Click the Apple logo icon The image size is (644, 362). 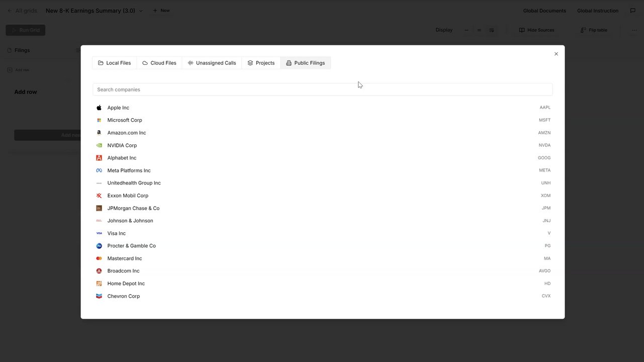point(99,108)
